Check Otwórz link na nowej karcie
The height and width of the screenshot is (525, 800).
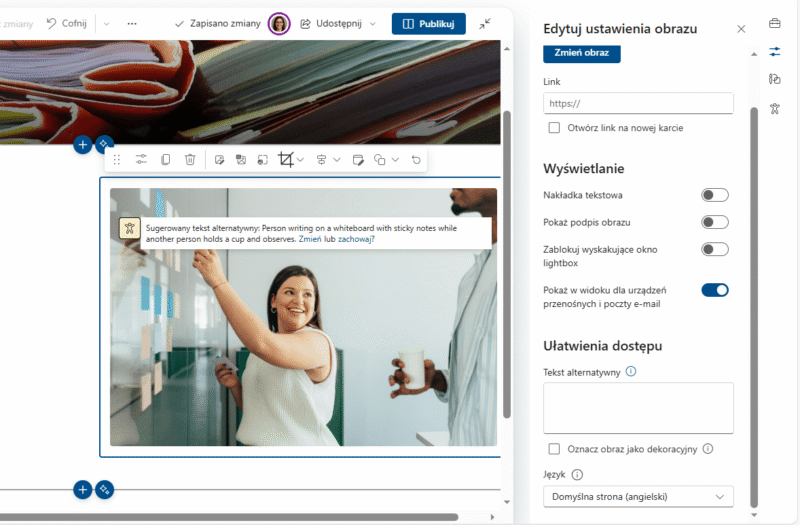554,128
